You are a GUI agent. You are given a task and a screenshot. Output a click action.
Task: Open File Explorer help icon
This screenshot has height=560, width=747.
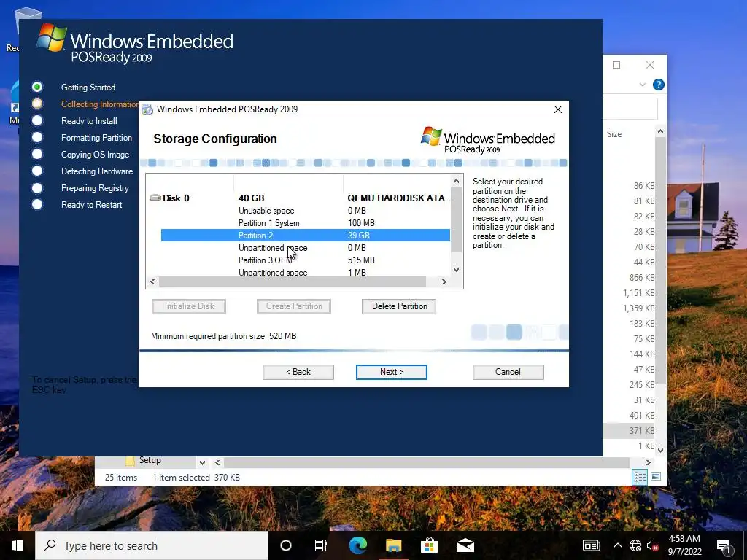pos(659,85)
